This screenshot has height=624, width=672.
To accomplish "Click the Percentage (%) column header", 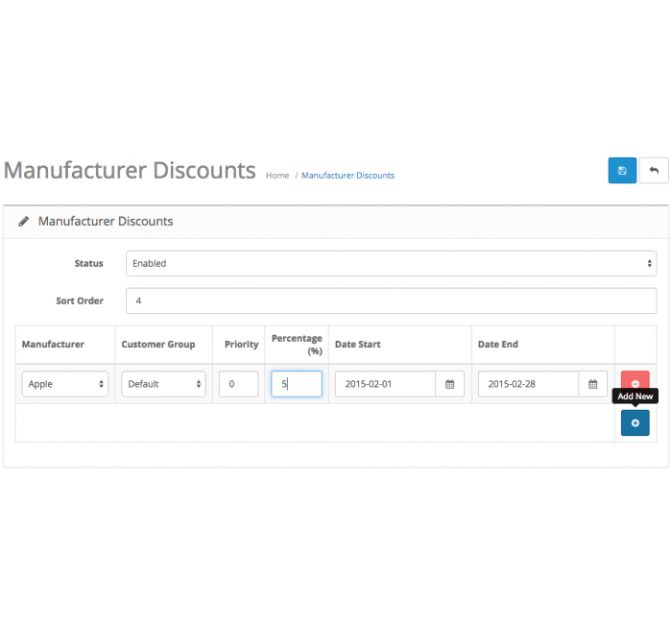I will [x=297, y=345].
